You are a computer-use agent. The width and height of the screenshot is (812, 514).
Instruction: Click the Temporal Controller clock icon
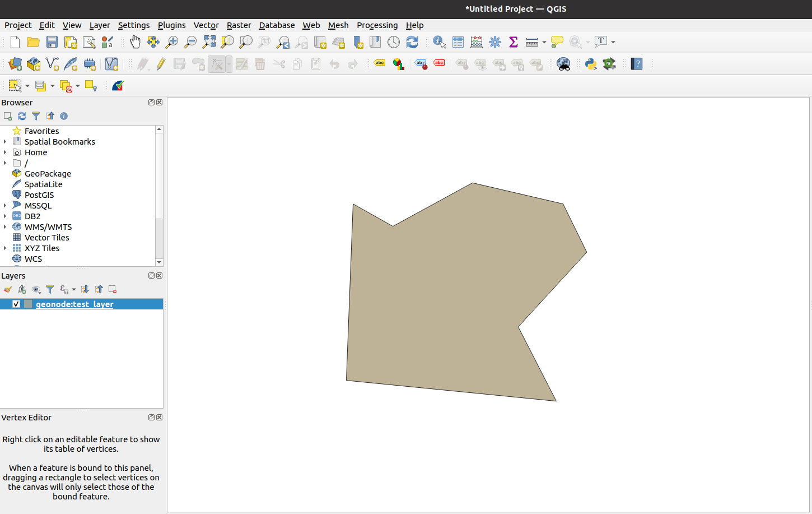pos(394,42)
